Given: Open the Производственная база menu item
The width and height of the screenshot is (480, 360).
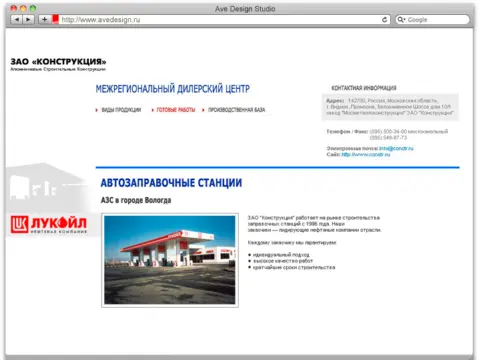Looking at the screenshot, I should tap(237, 110).
